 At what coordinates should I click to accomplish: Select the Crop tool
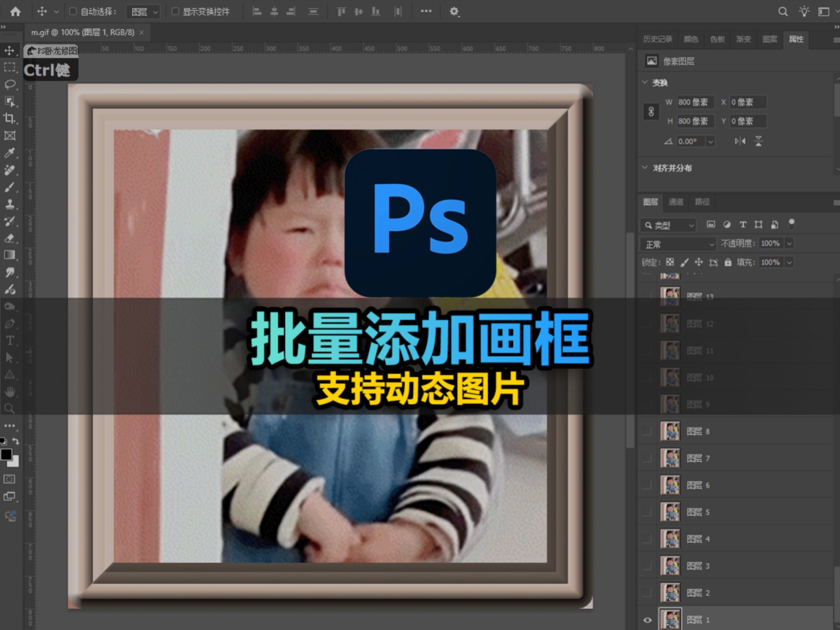coord(10,119)
